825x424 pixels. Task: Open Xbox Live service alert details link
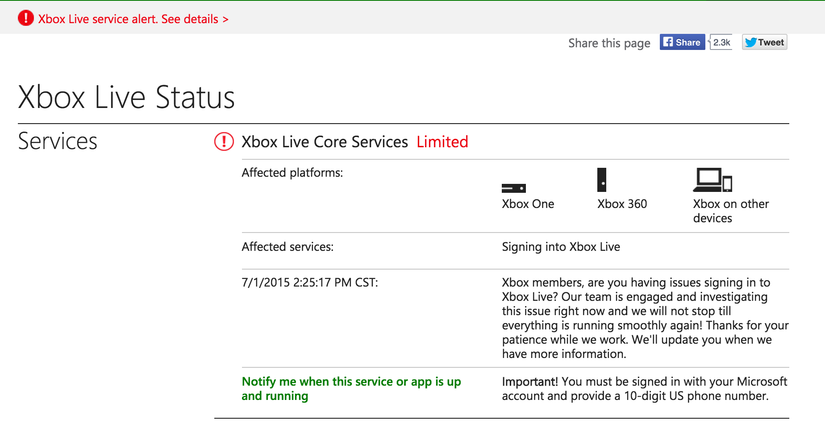133,19
